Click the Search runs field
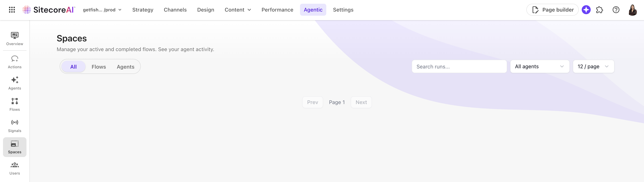Screen dimensions: 644x182 point(459,67)
